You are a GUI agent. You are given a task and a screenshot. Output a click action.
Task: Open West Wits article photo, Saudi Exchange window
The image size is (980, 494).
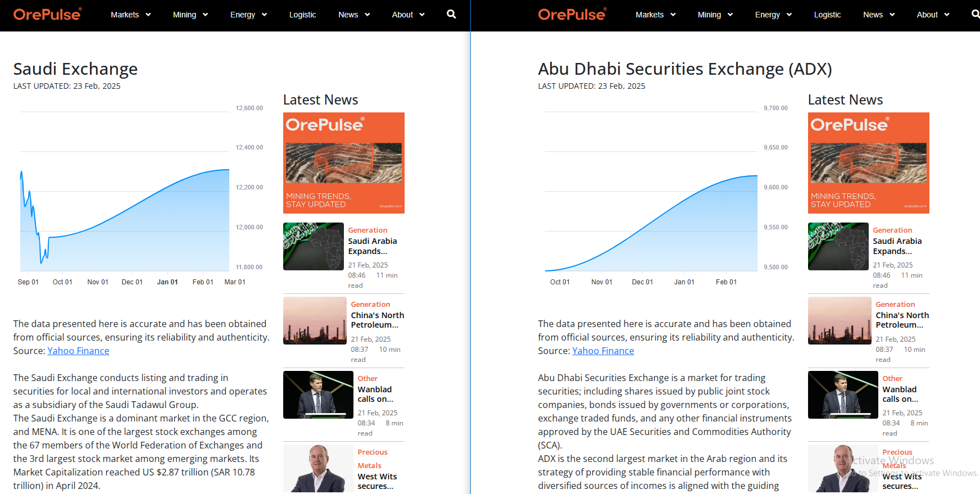[x=318, y=469]
